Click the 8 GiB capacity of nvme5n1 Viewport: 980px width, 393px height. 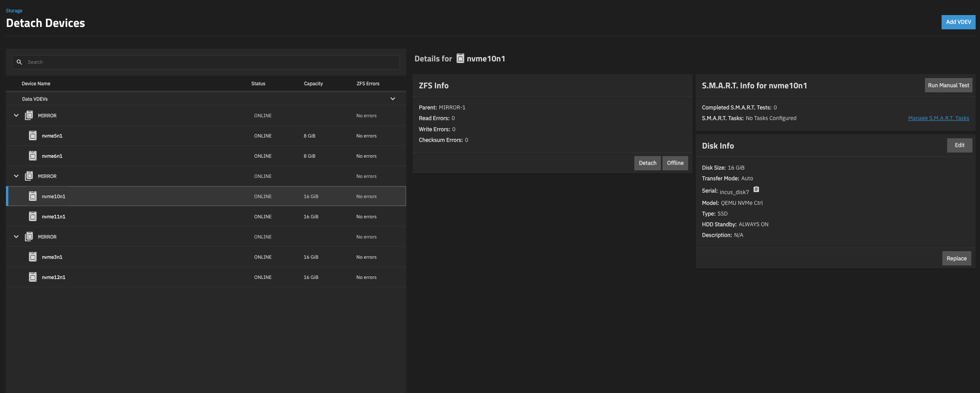point(310,136)
